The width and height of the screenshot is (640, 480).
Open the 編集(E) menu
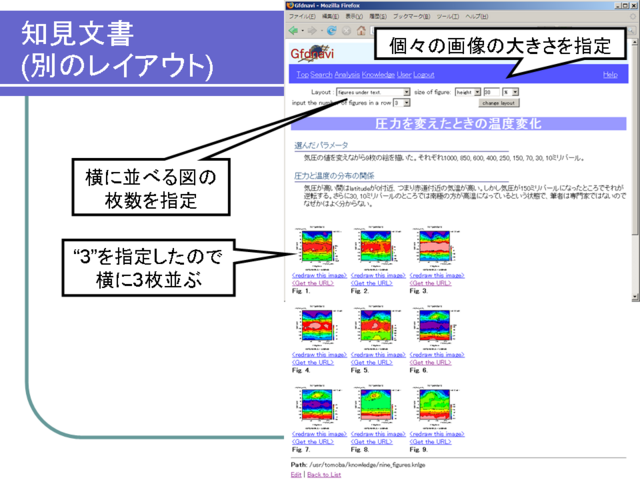pos(330,16)
